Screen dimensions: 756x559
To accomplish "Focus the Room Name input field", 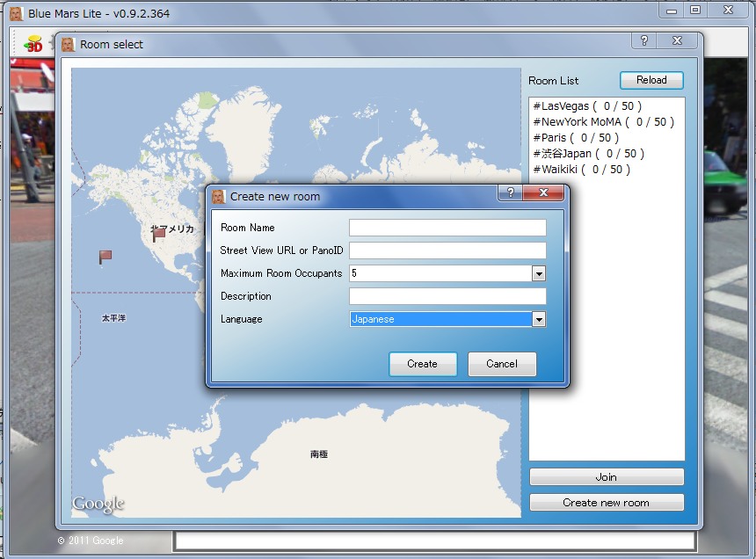I will [447, 228].
